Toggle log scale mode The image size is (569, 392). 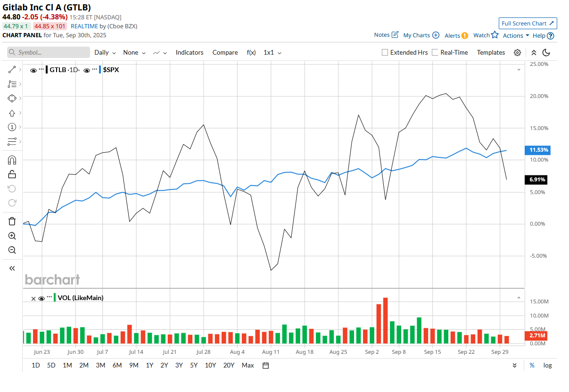pos(547,365)
